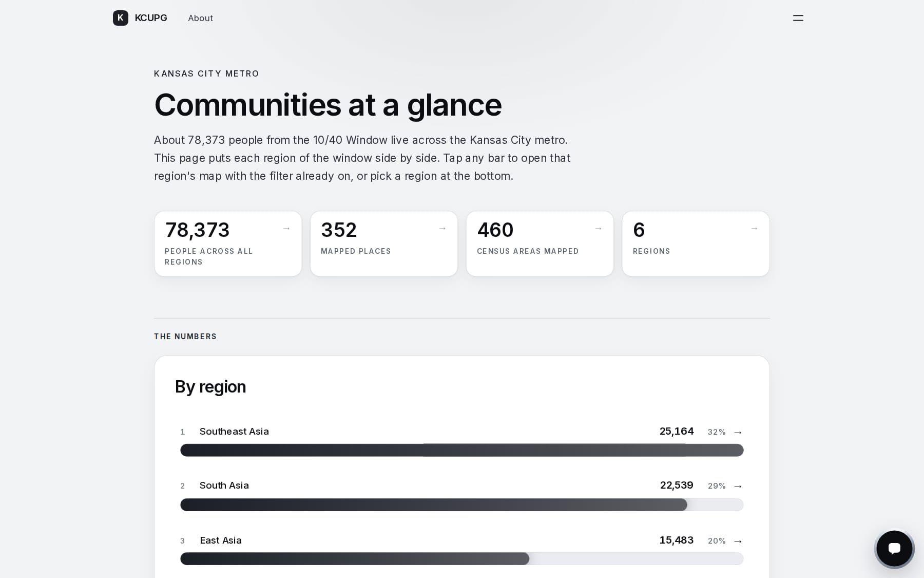Click arrow on the 352 mapped places card

[442, 229]
